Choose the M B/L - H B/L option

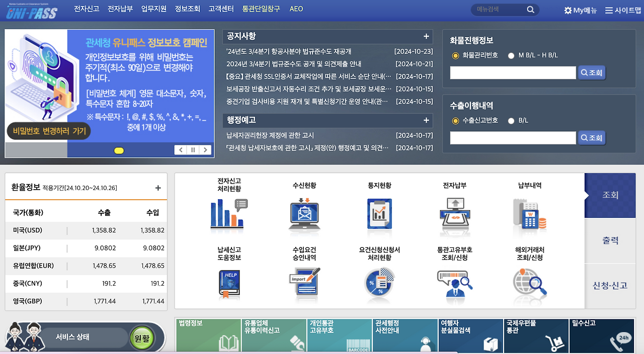point(511,55)
